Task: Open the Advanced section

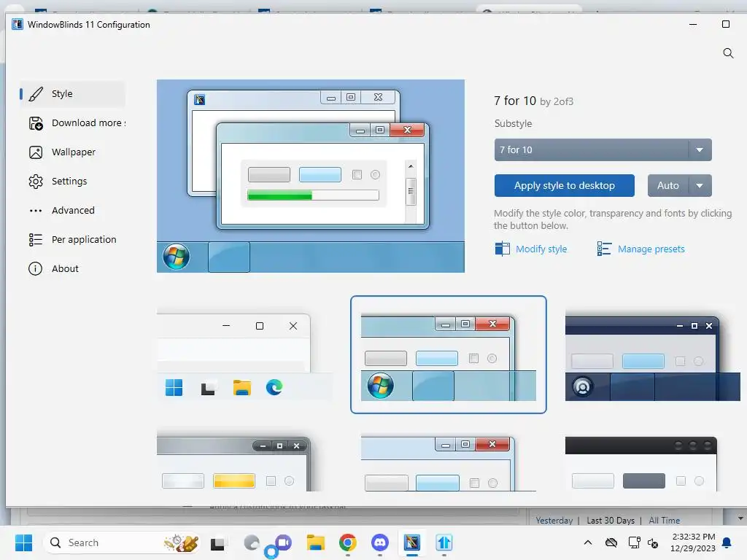Action: pos(72,210)
